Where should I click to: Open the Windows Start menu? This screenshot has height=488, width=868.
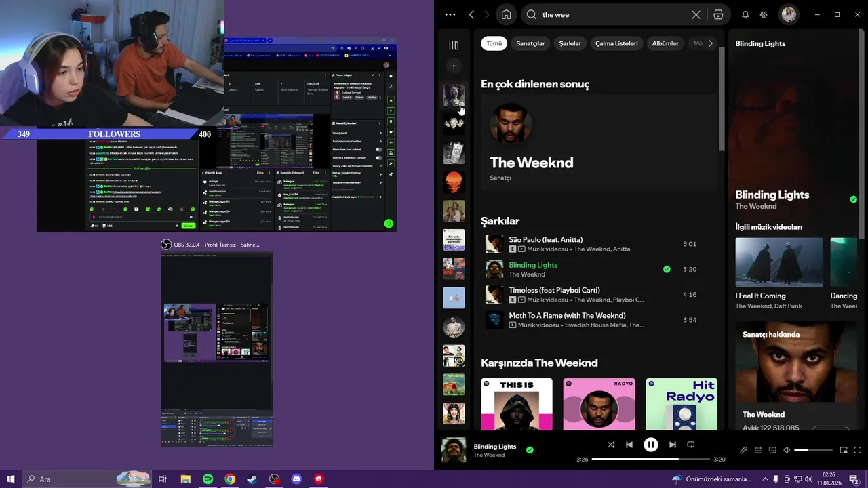11,479
